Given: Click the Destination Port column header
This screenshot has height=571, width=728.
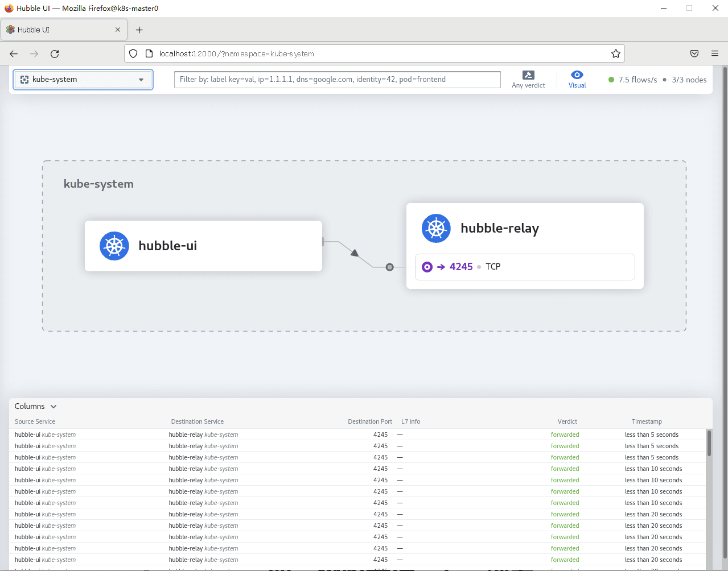Looking at the screenshot, I should pos(370,421).
